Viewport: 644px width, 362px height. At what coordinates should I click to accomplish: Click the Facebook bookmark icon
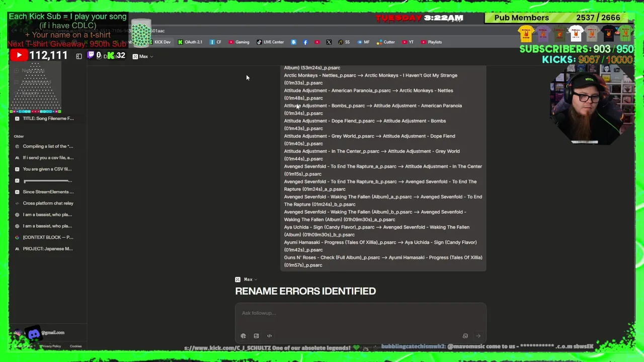coord(305,42)
